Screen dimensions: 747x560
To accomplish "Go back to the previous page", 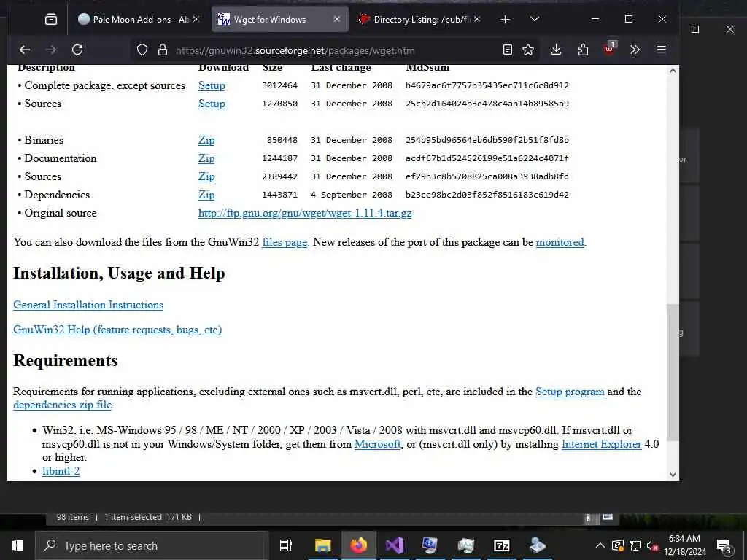I will point(25,50).
